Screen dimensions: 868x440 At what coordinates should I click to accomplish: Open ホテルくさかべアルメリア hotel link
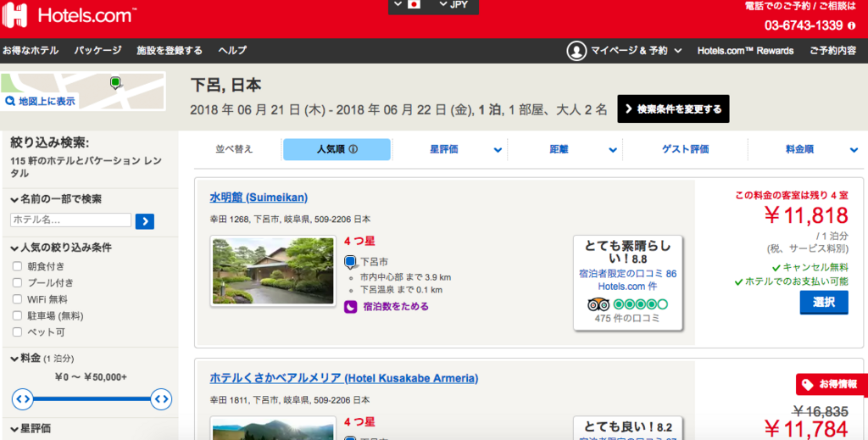(x=344, y=378)
